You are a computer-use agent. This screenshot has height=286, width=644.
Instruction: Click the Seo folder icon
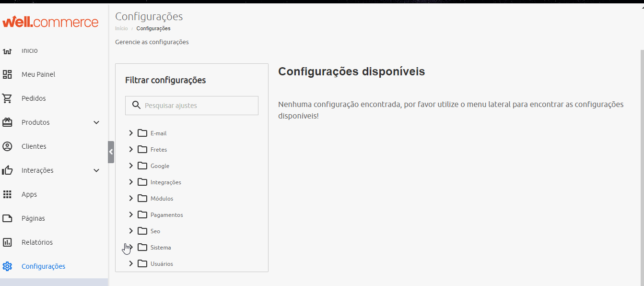coord(142,231)
